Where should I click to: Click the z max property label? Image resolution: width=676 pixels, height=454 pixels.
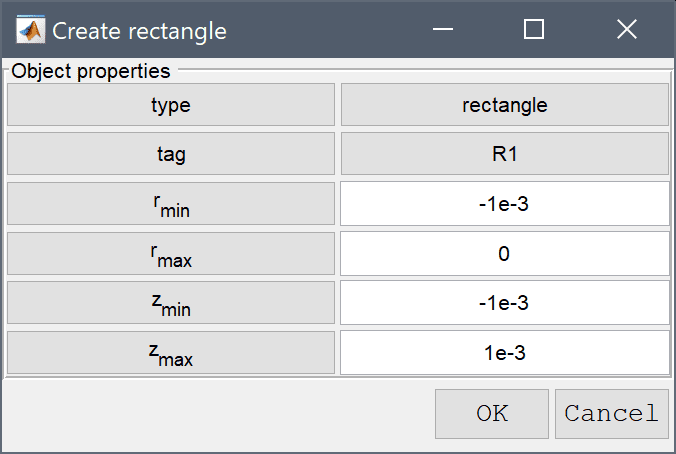coord(171,353)
